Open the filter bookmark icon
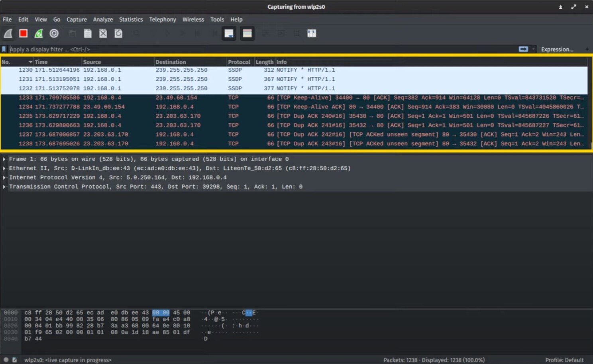Screen dimensions: 593x364 coord(4,49)
